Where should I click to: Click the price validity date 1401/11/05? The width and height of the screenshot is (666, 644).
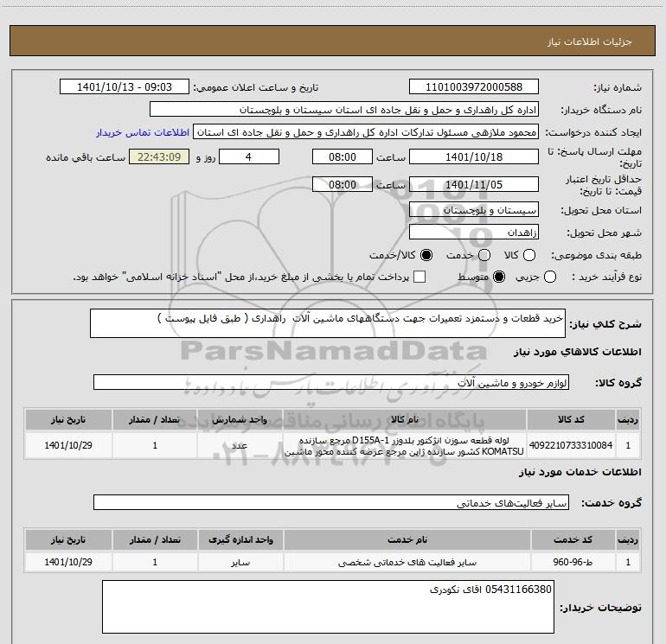click(474, 185)
